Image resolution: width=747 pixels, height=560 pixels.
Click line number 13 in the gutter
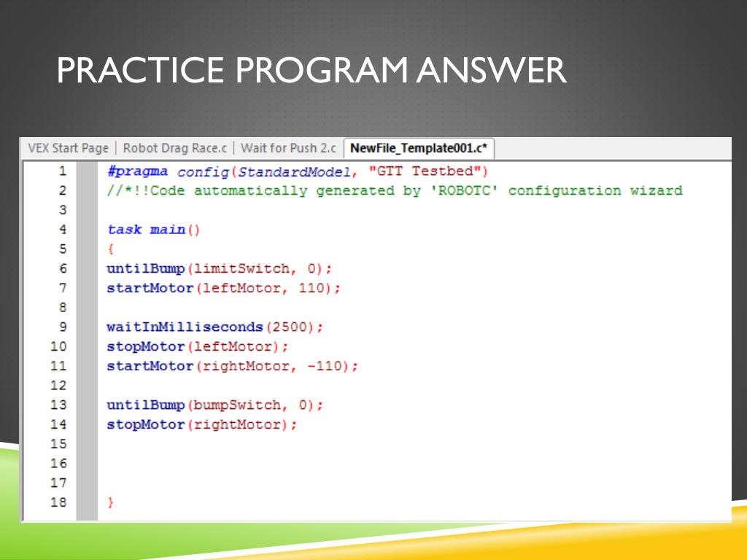(58, 405)
